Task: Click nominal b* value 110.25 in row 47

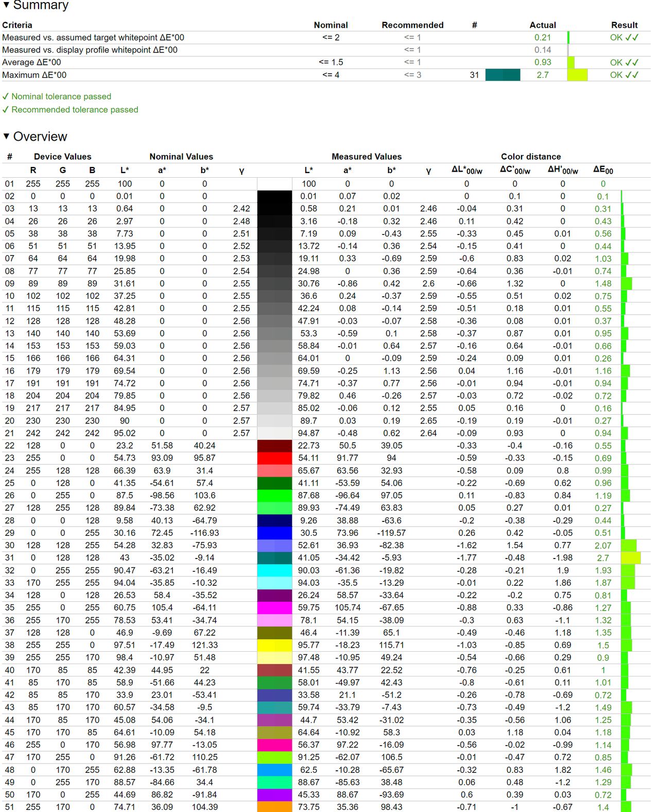Action: click(x=204, y=757)
